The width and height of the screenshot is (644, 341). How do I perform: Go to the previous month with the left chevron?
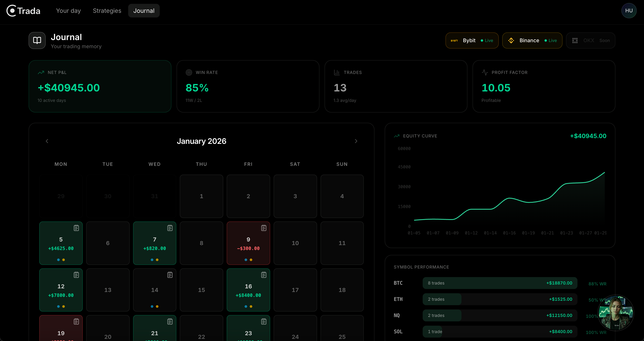(x=47, y=141)
